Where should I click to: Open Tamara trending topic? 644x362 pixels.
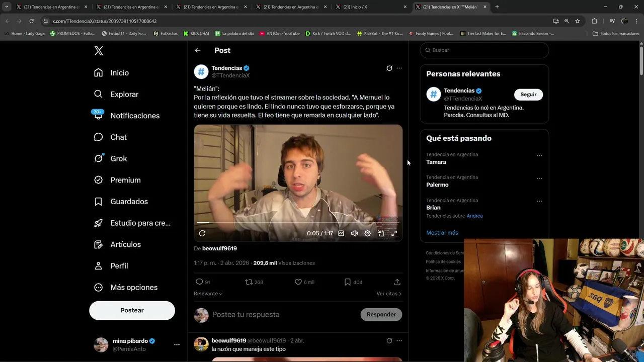436,162
